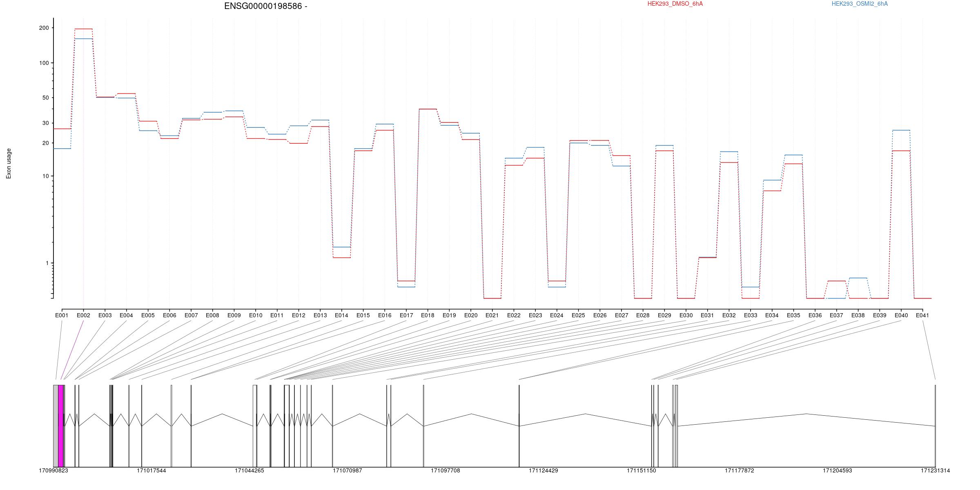Click the 200 y-axis tick label

pyautogui.click(x=44, y=28)
